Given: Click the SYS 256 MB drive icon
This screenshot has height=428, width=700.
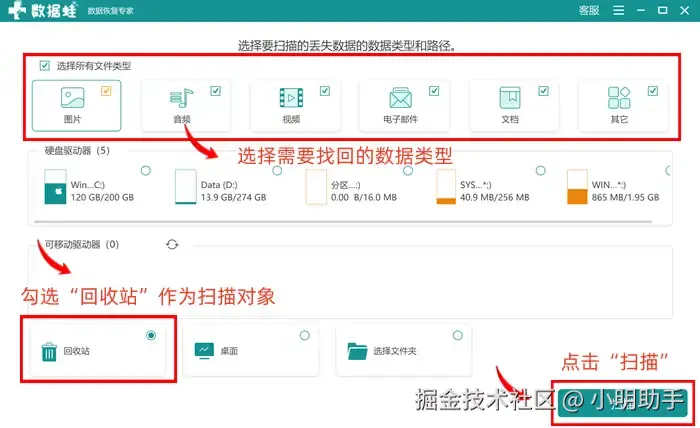Looking at the screenshot, I should 446,187.
